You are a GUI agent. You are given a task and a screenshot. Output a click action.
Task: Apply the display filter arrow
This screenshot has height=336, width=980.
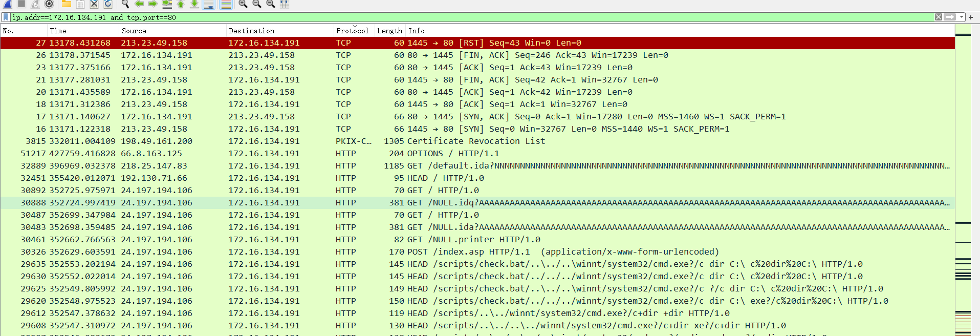click(x=950, y=17)
